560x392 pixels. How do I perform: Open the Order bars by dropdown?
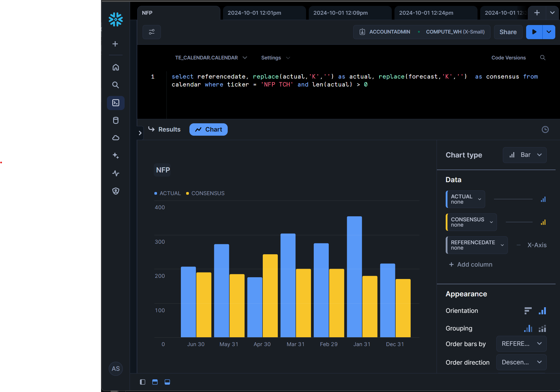(x=521, y=344)
